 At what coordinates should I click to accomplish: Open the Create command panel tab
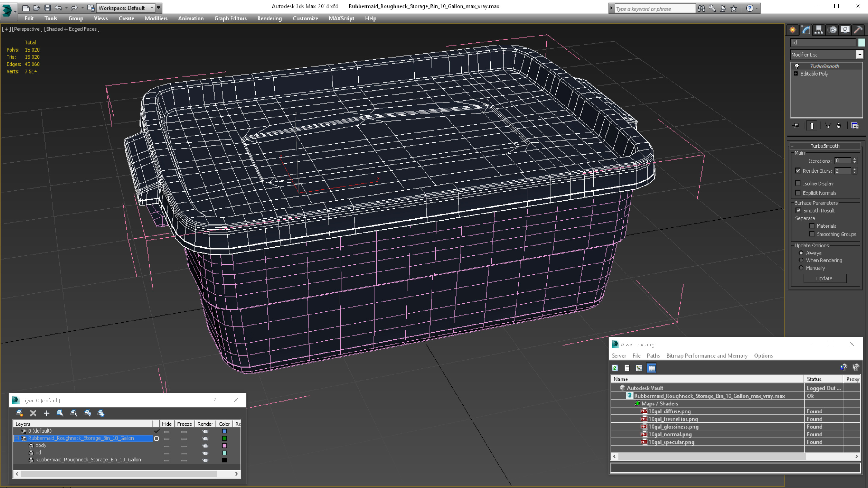793,30
